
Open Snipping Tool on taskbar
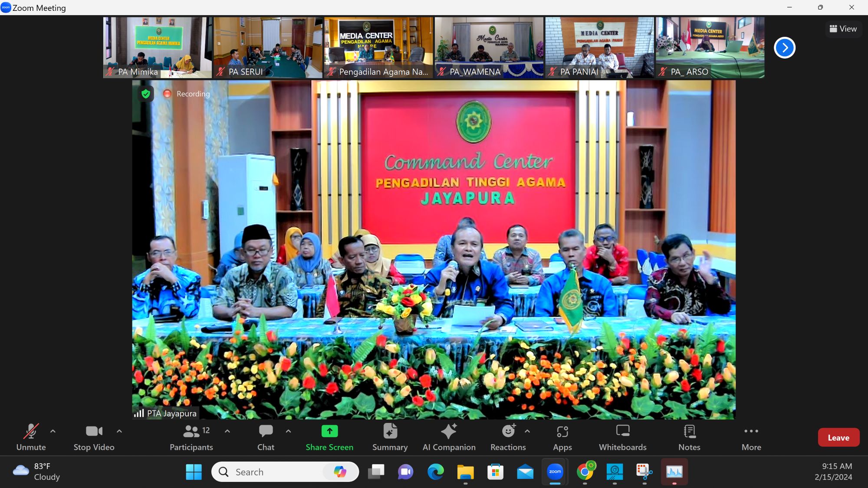[x=644, y=472]
